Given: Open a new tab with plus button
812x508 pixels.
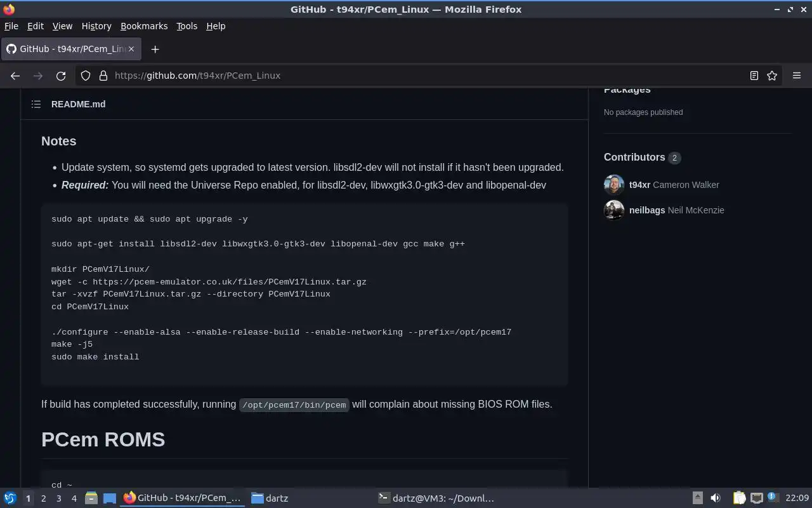Looking at the screenshot, I should click(x=155, y=49).
